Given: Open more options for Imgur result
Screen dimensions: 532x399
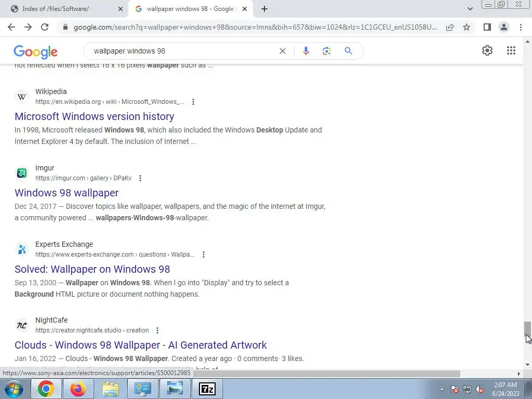Looking at the screenshot, I should [x=140, y=178].
